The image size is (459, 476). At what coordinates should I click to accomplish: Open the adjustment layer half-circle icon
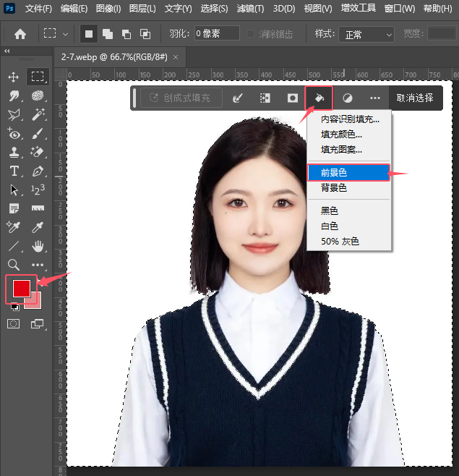point(348,98)
